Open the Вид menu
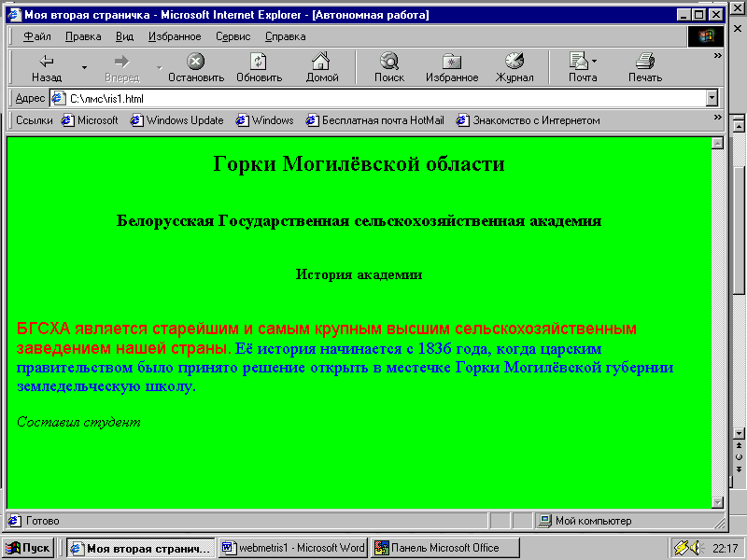 pos(125,36)
